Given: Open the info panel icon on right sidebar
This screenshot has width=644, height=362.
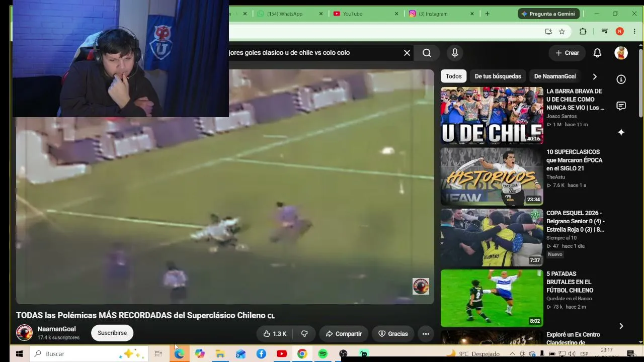Looking at the screenshot, I should click(621, 79).
